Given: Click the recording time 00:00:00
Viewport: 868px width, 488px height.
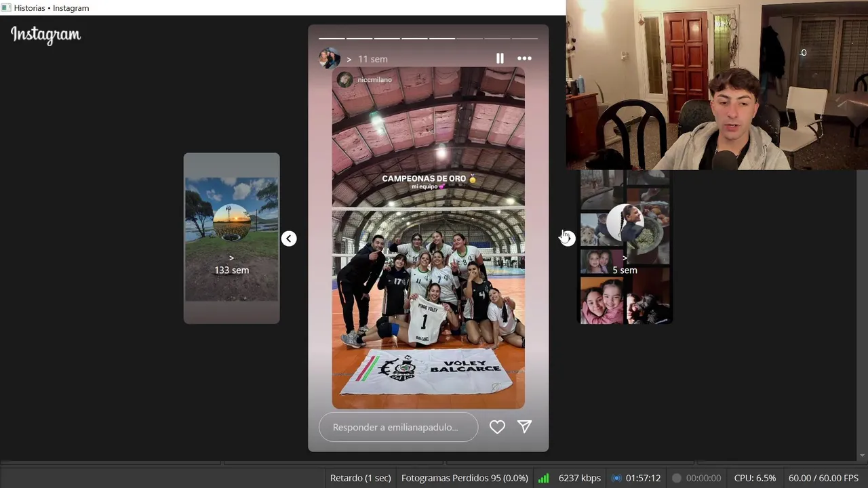Looking at the screenshot, I should 703,478.
